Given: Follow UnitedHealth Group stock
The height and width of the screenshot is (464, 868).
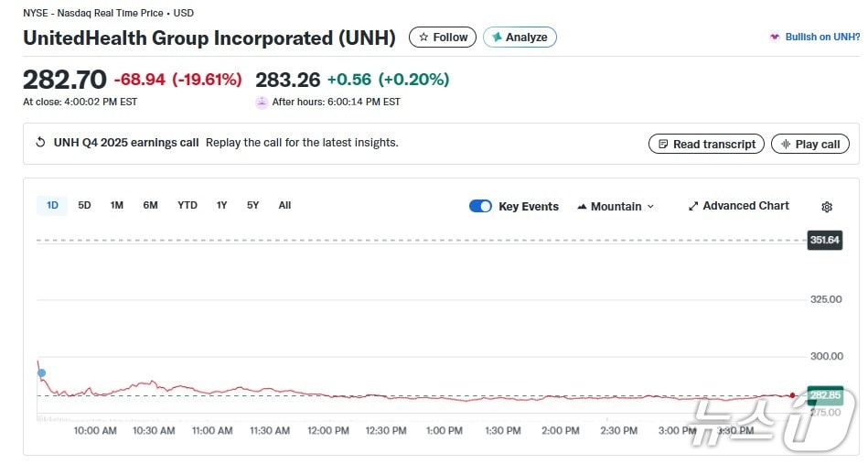Looking at the screenshot, I should [443, 38].
